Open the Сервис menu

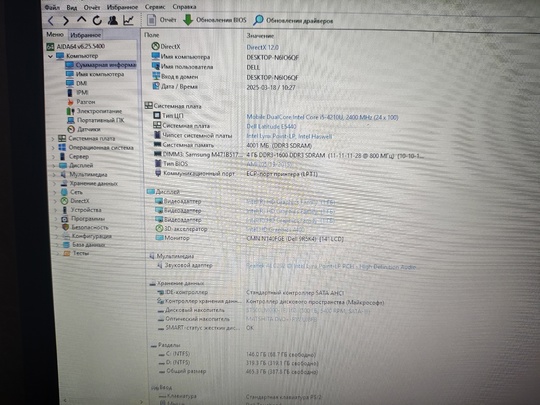[x=155, y=7]
